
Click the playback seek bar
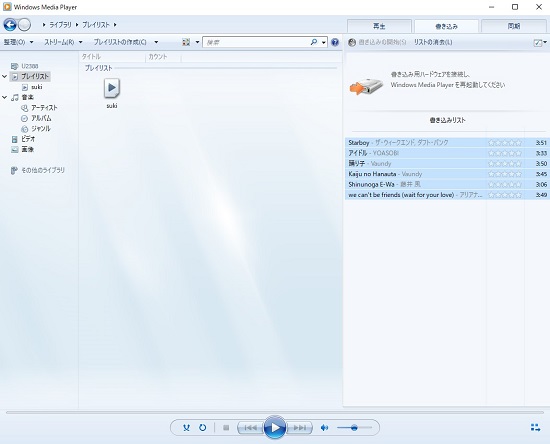(275, 412)
